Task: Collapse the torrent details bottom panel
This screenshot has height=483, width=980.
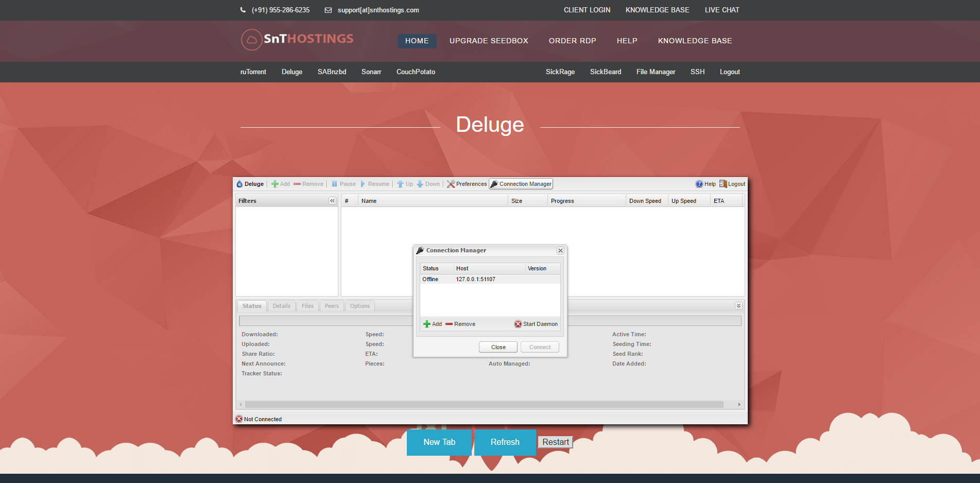Action: tap(738, 306)
